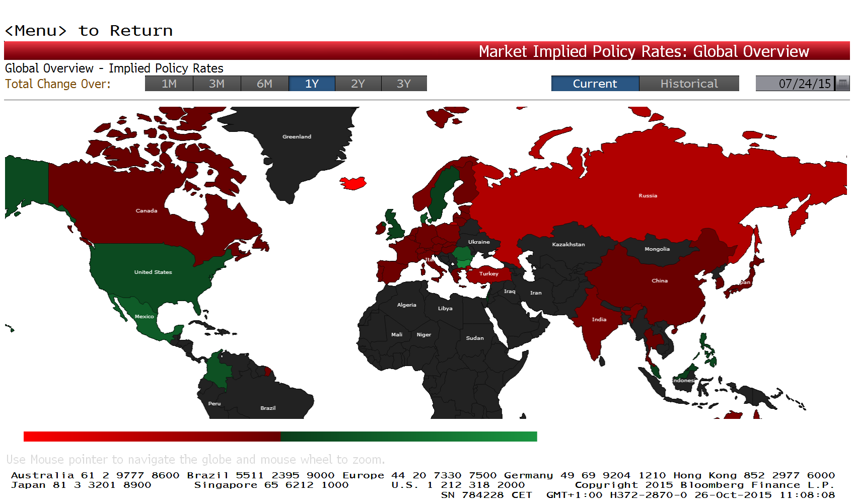Select the 1Y total change period

coord(312,84)
